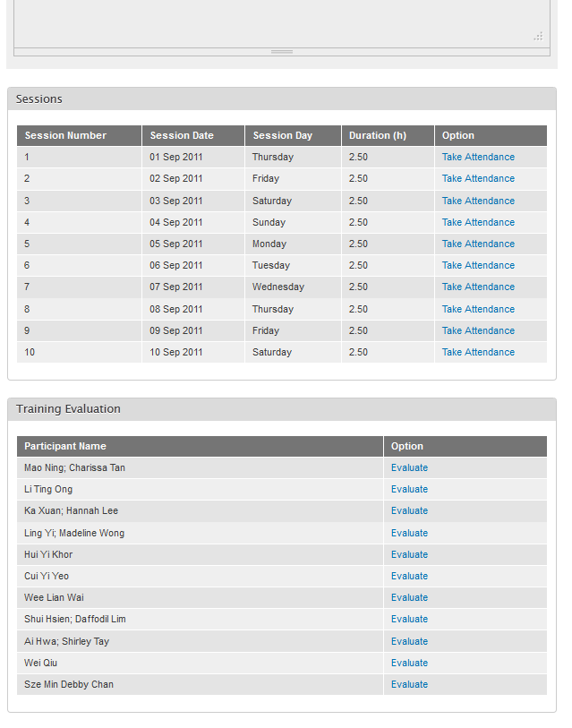Open Take Attendance for session 10
Image resolution: width=572 pixels, height=728 pixels.
tap(478, 352)
